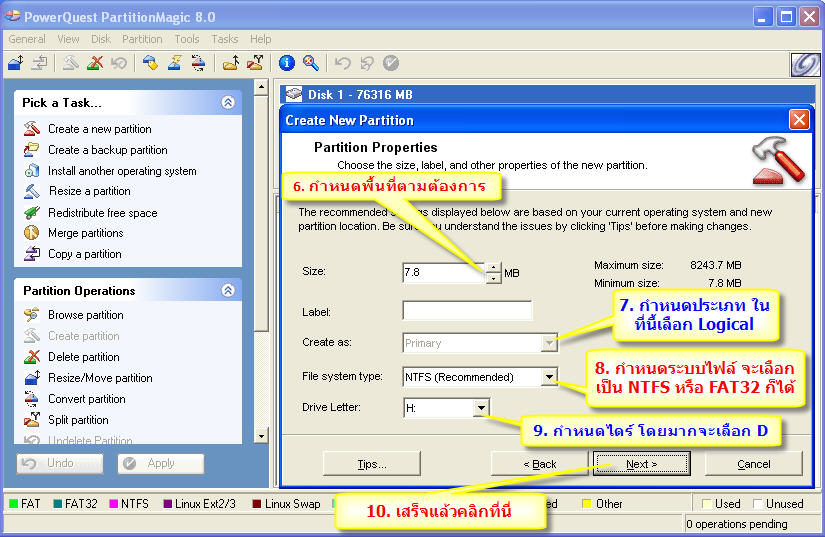This screenshot has height=537, width=825.
Task: Click the Check for errors magnifier icon
Action: pyautogui.click(x=311, y=63)
